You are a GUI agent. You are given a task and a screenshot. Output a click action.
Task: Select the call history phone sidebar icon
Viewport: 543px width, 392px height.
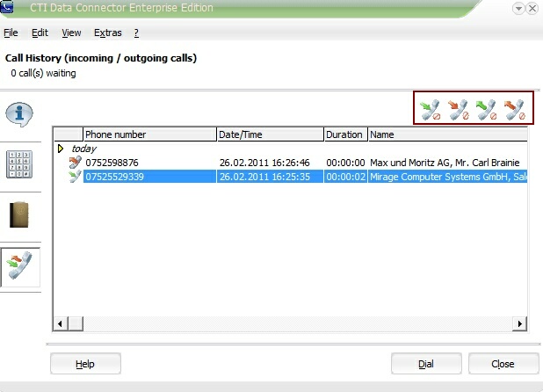point(19,266)
